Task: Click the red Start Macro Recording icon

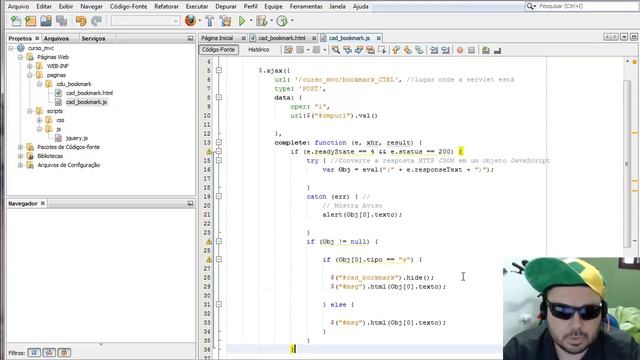Action: [x=460, y=50]
